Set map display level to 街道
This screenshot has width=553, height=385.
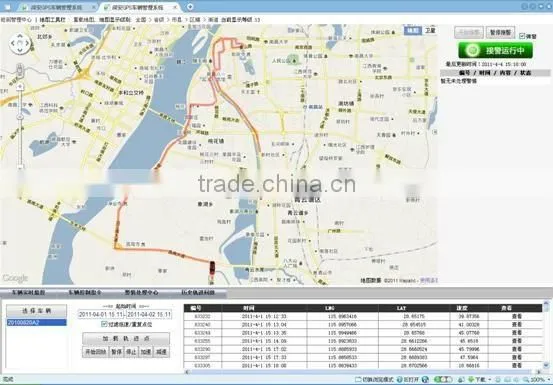tap(213, 20)
